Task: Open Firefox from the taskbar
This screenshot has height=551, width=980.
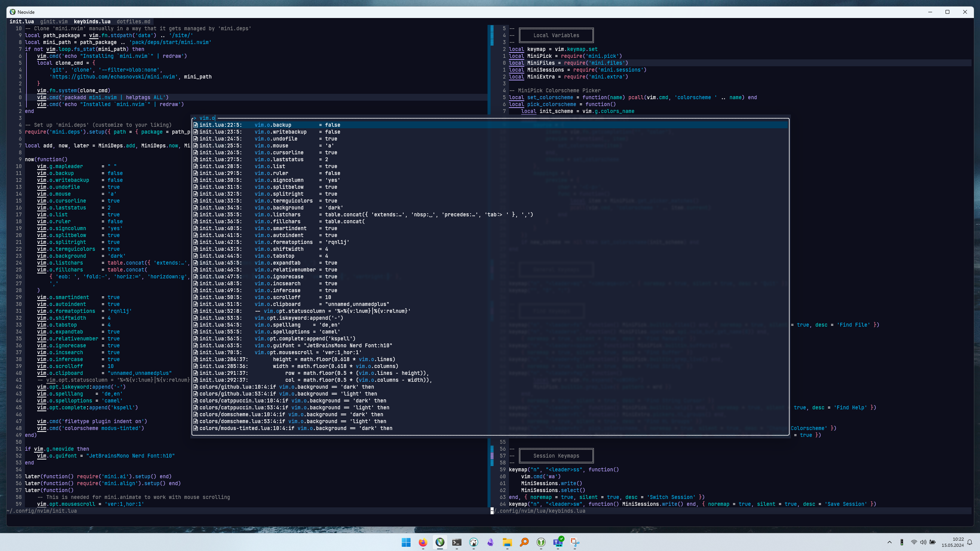Action: pyautogui.click(x=423, y=542)
